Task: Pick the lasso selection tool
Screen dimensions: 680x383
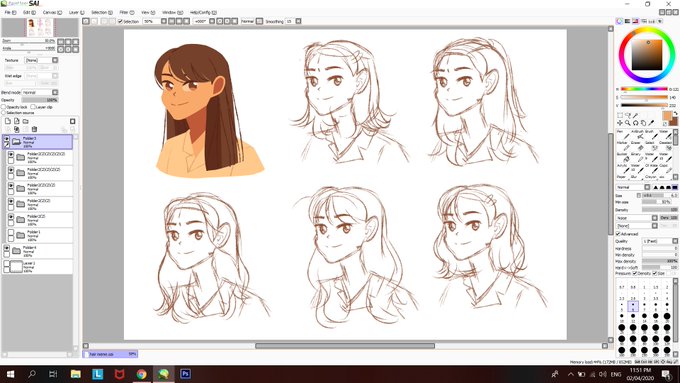Action: (x=628, y=115)
